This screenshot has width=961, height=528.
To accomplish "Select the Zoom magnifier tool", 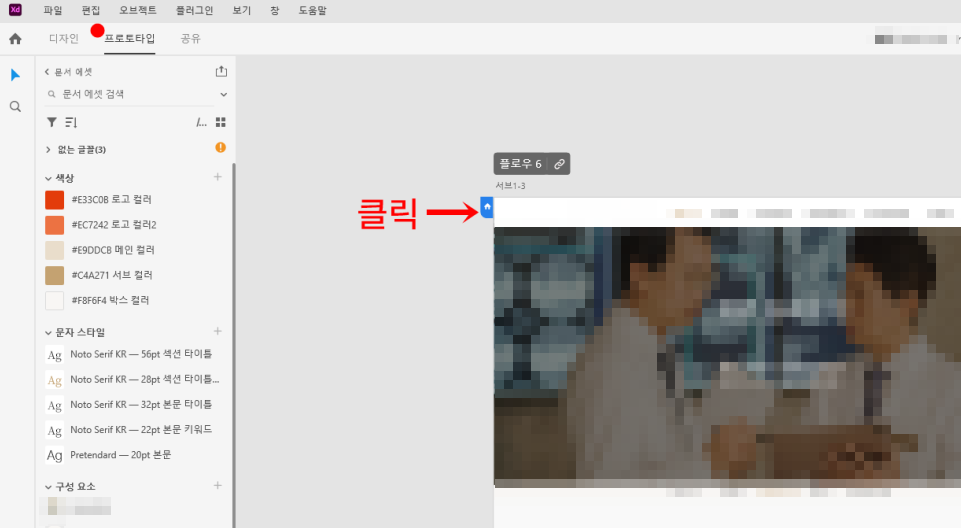I will [15, 107].
